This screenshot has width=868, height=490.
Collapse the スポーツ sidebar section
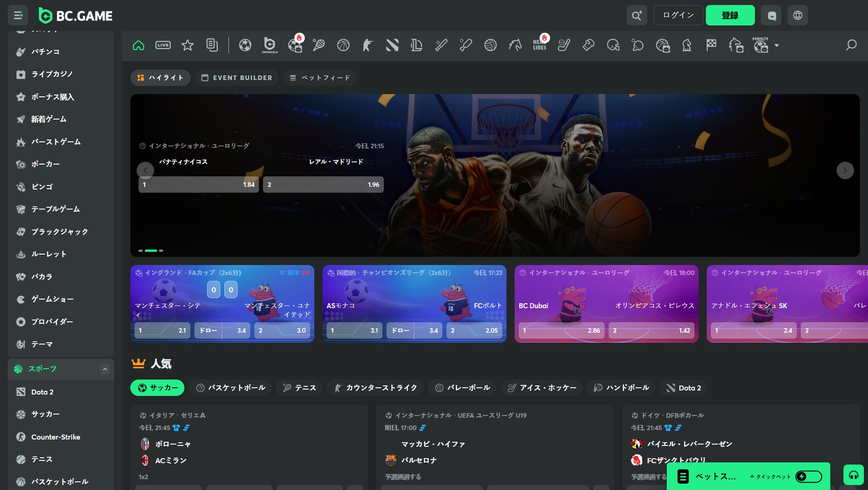[105, 369]
